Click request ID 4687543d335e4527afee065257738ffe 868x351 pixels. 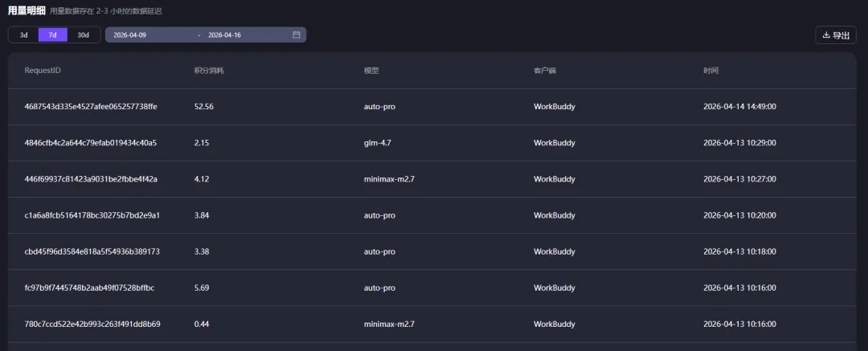point(92,107)
